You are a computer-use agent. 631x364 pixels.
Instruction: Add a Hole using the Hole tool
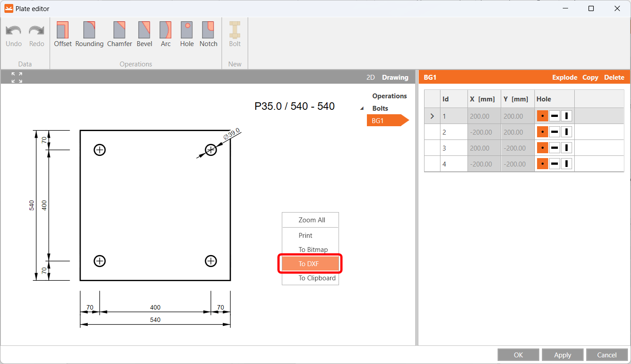coord(187,35)
